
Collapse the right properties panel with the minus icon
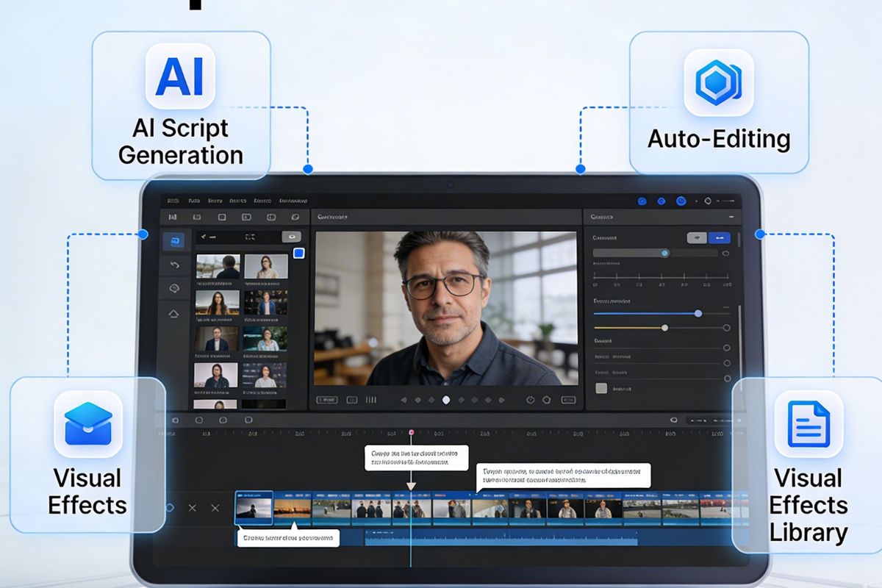731,218
